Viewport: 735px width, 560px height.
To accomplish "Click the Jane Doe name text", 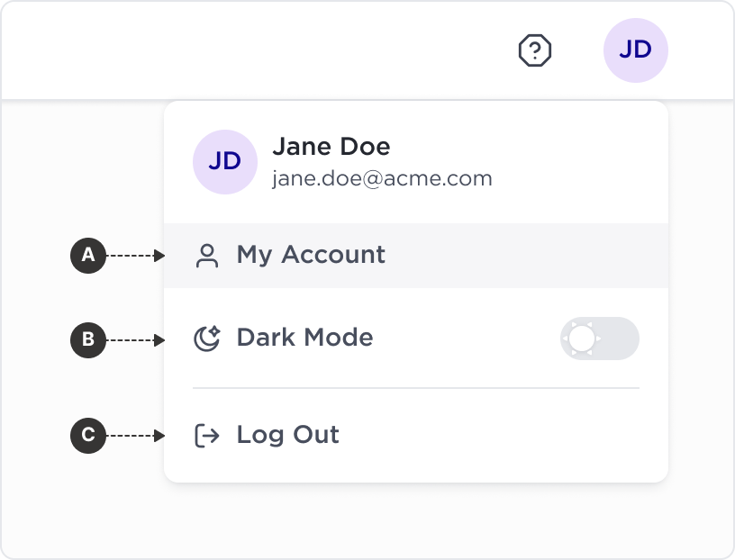I will (331, 147).
